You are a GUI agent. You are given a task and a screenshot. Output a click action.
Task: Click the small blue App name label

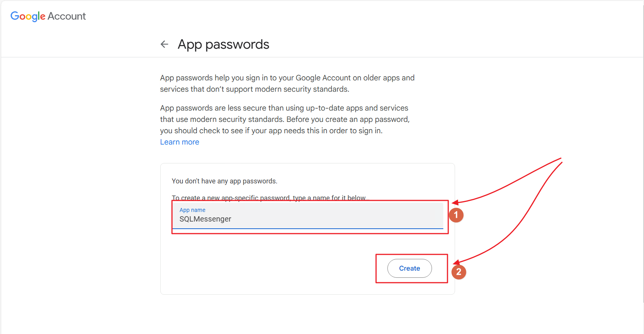(x=192, y=210)
